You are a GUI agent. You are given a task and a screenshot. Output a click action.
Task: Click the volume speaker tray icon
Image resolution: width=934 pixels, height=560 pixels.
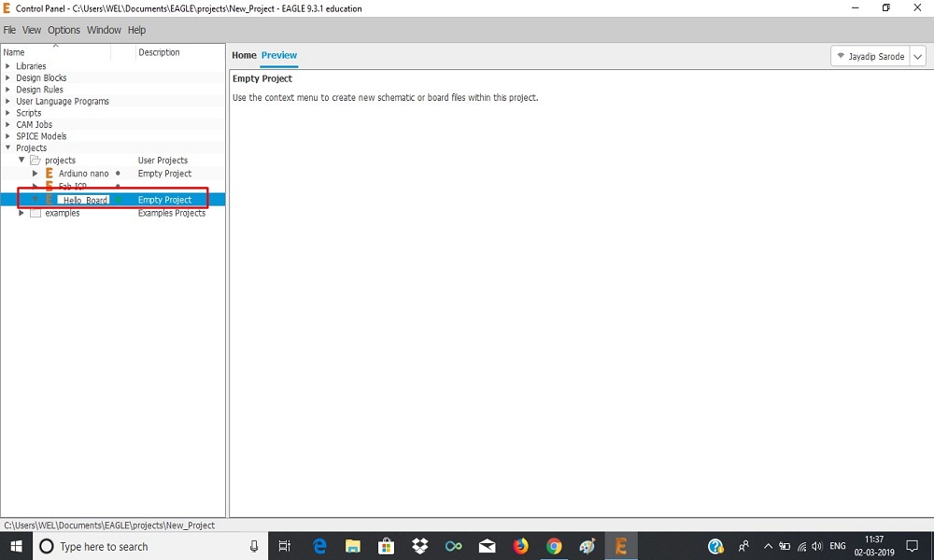pyautogui.click(x=816, y=546)
